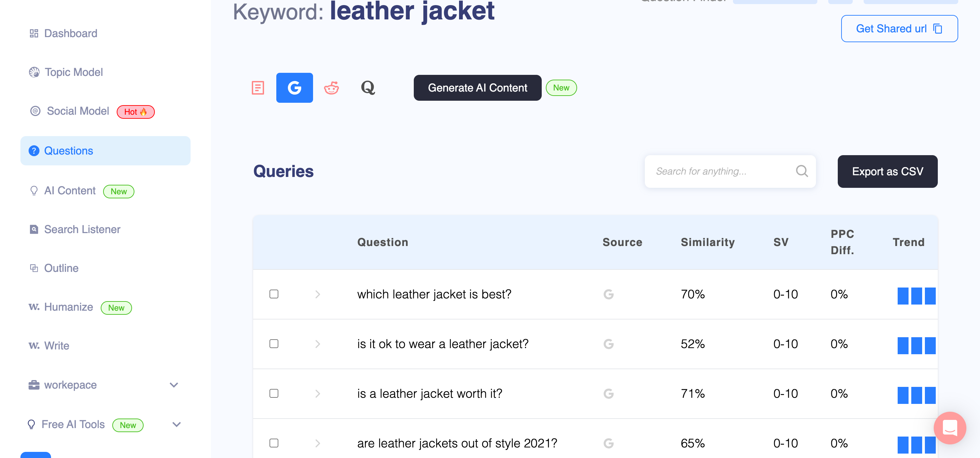This screenshot has width=980, height=458.
Task: Select the Google source icon
Action: click(x=294, y=88)
